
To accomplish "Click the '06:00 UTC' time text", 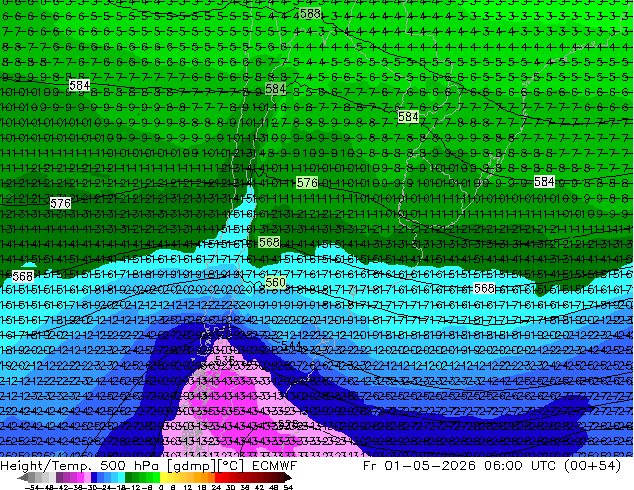I will pyautogui.click(x=521, y=466).
